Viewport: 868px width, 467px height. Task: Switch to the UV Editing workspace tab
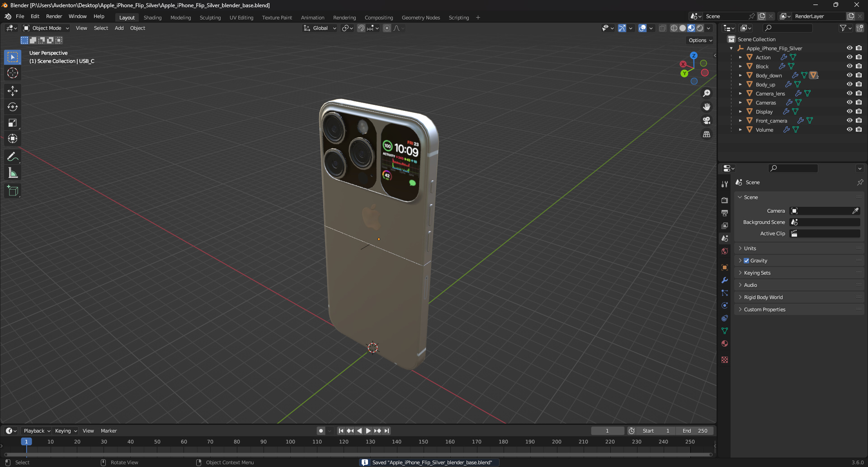click(241, 18)
